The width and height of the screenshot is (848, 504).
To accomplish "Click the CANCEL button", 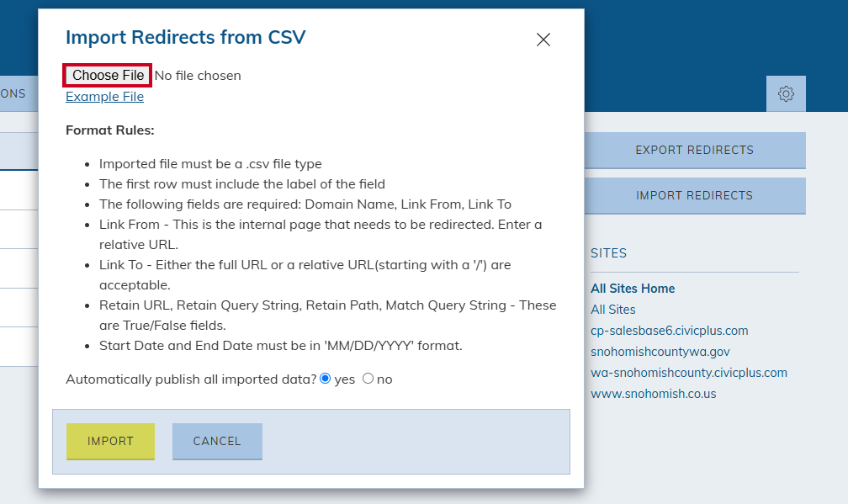I will pos(217,441).
